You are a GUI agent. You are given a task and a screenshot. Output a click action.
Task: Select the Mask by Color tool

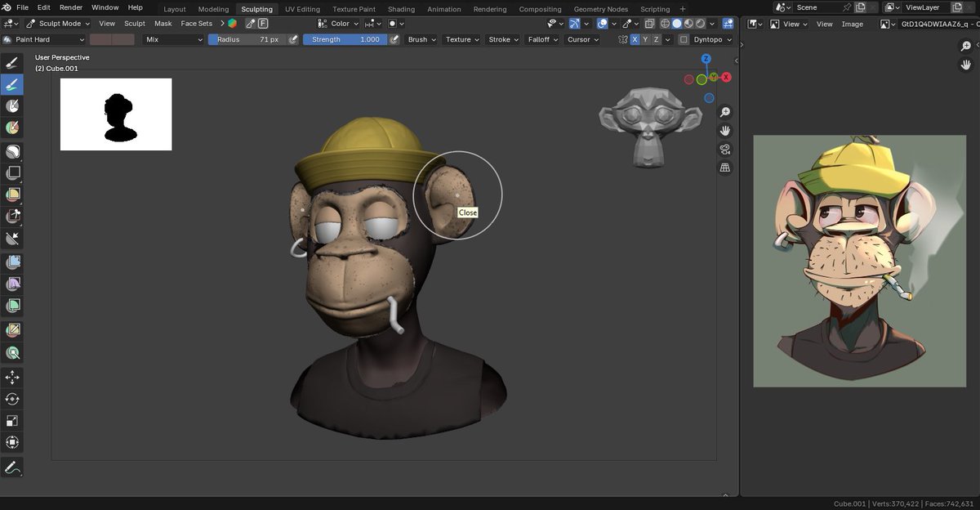coord(12,353)
